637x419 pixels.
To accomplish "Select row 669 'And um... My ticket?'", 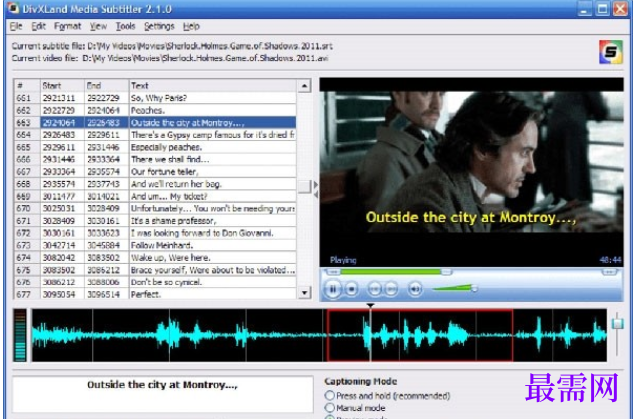I will coord(155,196).
